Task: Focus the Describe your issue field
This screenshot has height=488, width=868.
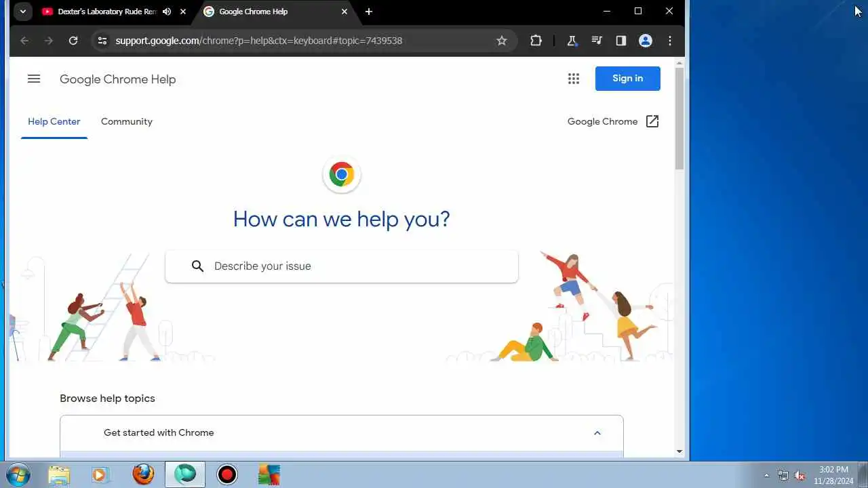Action: (x=342, y=266)
